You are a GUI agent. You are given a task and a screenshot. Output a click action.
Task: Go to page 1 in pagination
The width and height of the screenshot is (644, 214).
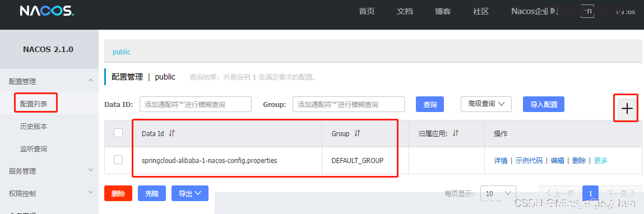point(591,193)
